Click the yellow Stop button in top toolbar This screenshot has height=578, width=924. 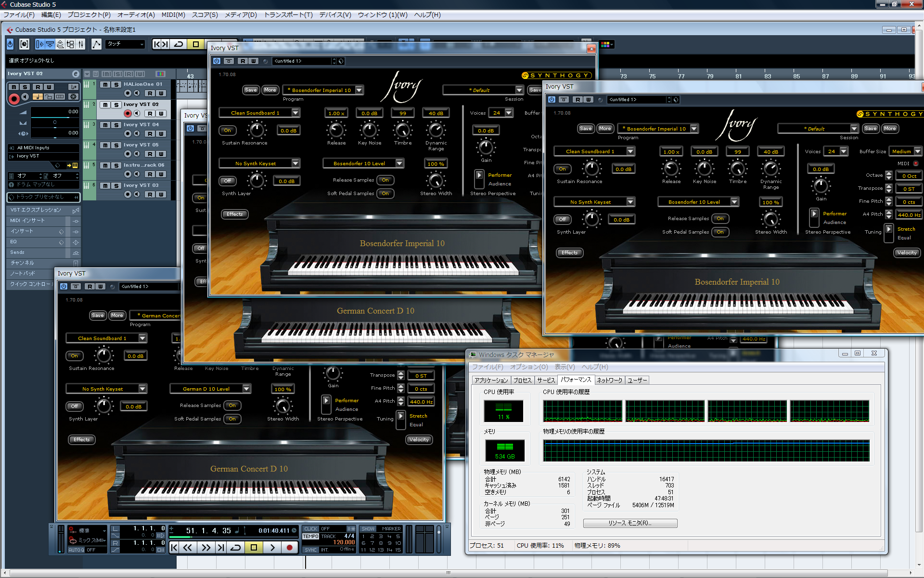pos(196,44)
